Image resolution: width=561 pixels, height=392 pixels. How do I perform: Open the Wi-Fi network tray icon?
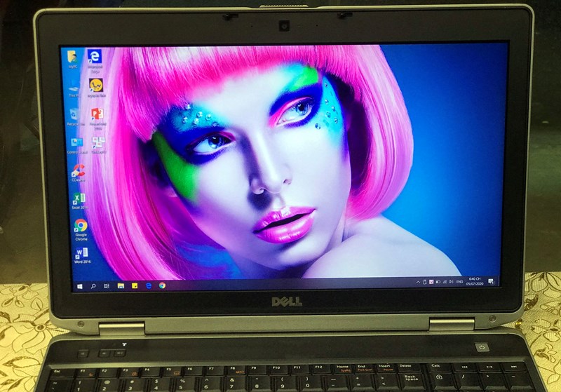pos(445,282)
